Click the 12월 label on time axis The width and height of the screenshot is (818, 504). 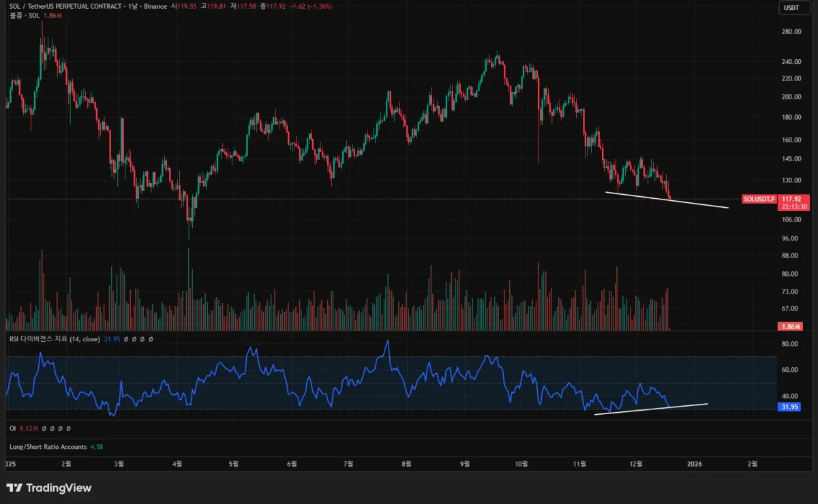636,464
